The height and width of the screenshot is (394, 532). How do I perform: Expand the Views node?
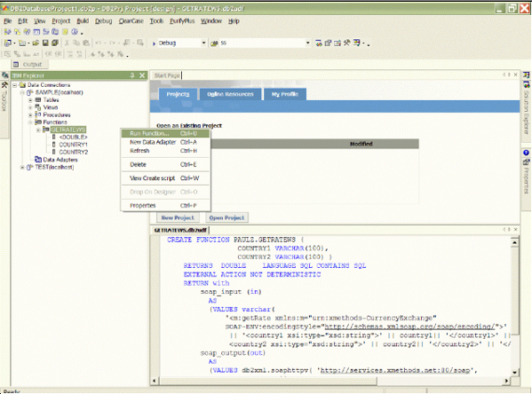click(x=30, y=107)
